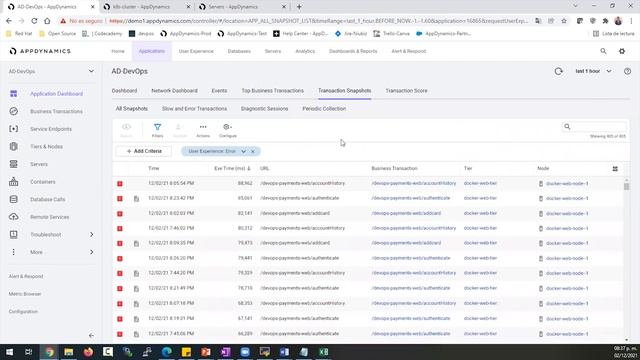
Task: Open the Periodic Collection sub-tab
Action: [324, 109]
